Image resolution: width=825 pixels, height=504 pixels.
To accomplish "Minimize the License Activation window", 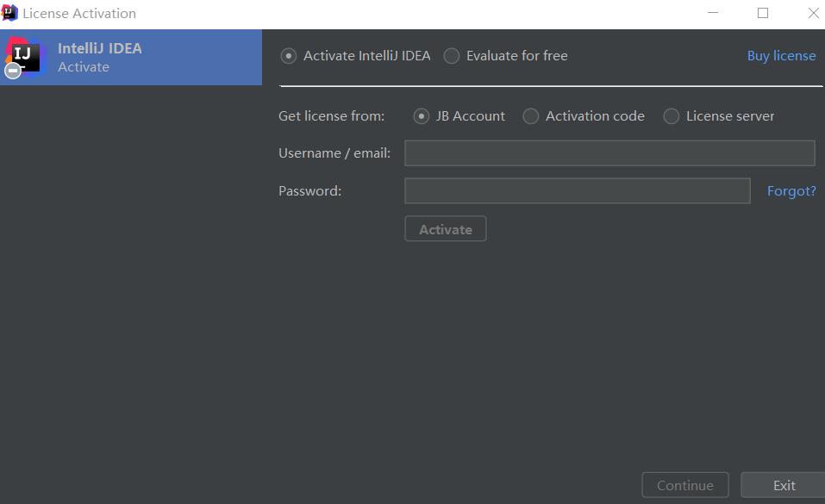I will (713, 13).
